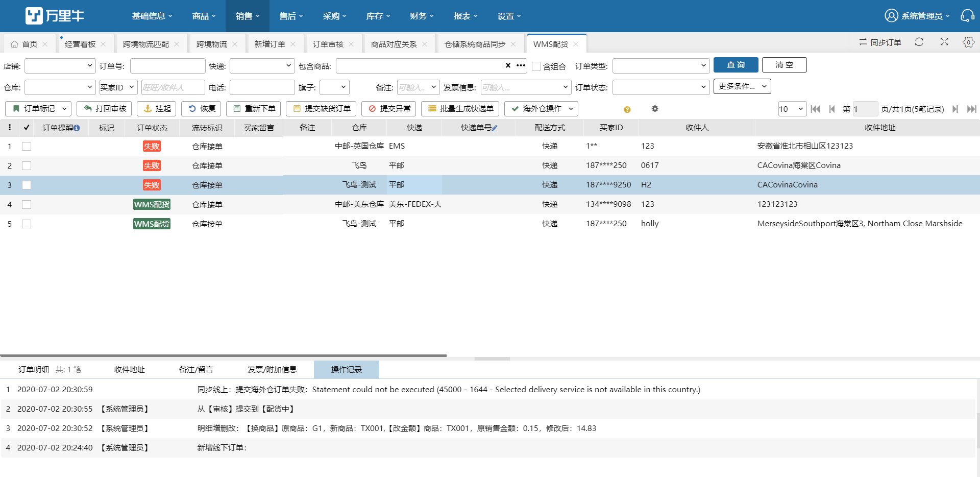
Task: Click the 批量生成快递单 button
Action: coord(460,109)
